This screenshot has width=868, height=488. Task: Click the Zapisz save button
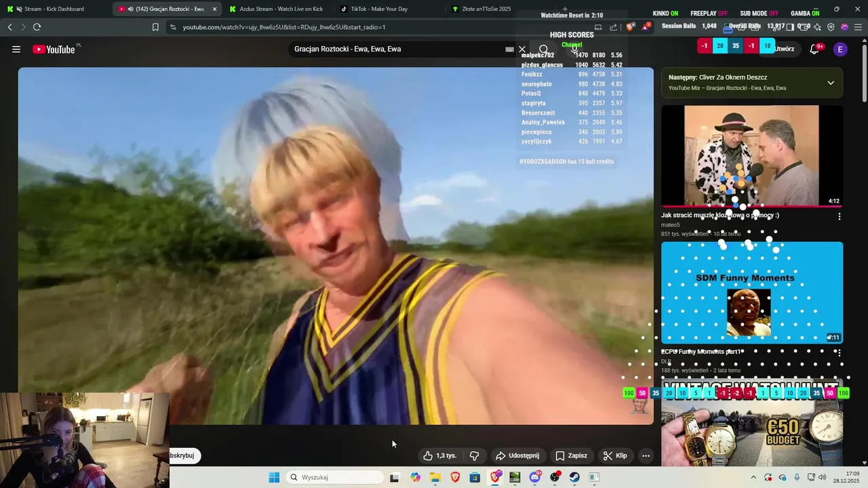tap(571, 455)
